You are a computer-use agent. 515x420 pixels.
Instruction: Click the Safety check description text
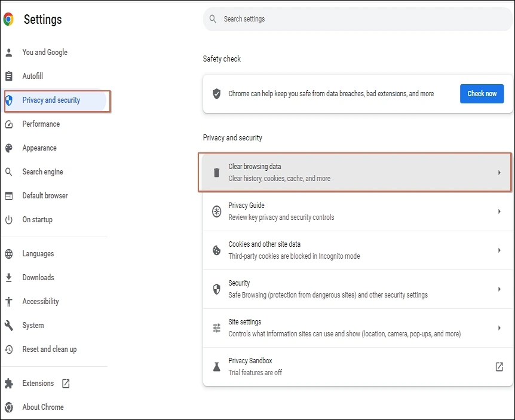[331, 94]
